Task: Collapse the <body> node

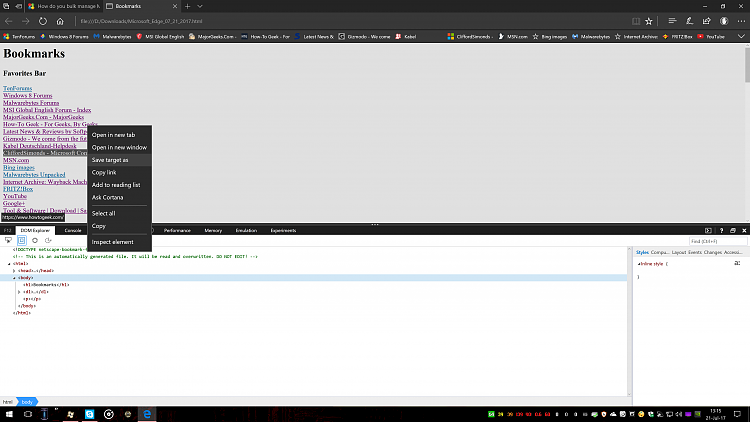Action: click(14, 278)
